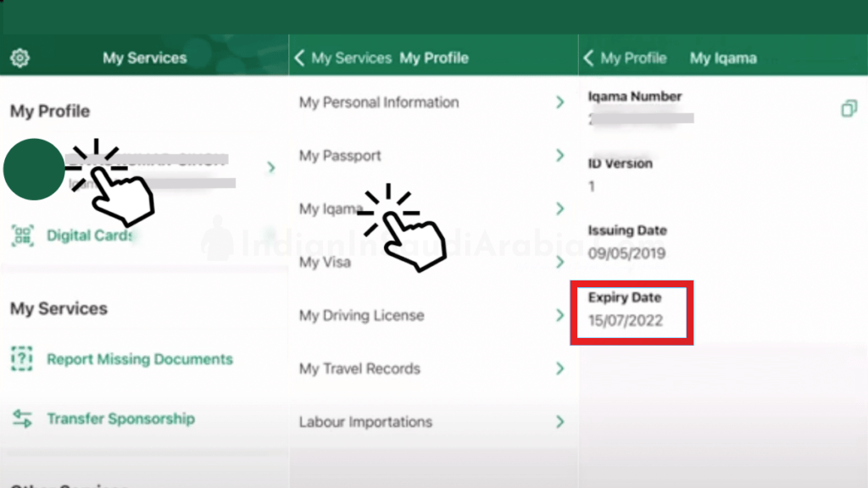868x488 pixels.
Task: Click the Report Missing Documents icon
Action: coord(22,359)
